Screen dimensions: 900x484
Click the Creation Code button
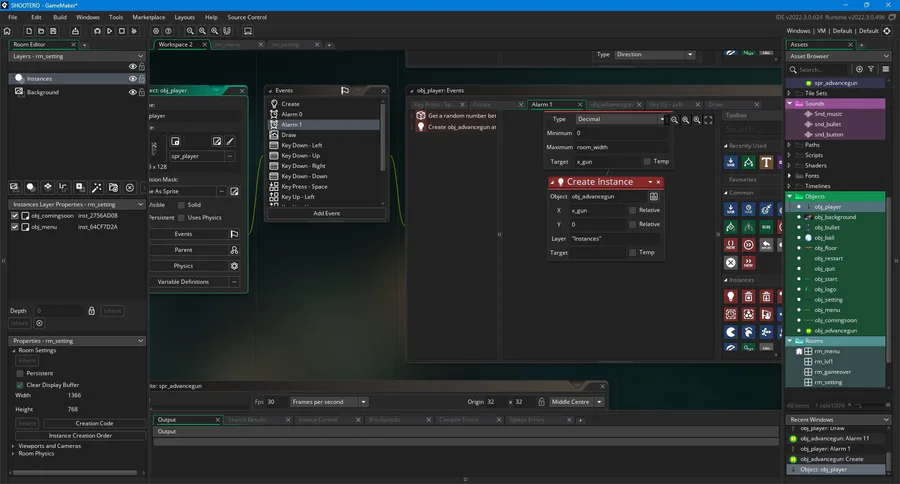click(94, 423)
